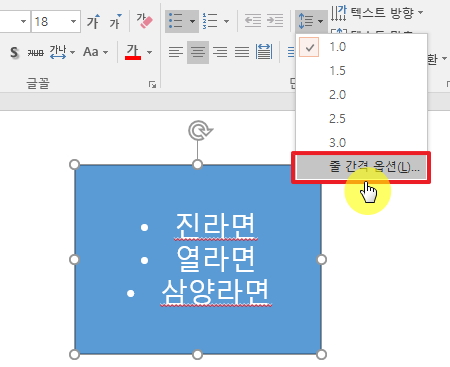The image size is (450, 367).
Task: Increase list indent level
Action: 275,21
